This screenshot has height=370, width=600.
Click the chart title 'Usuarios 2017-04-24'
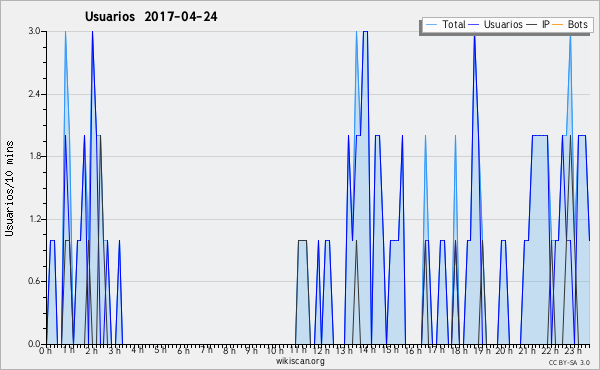[x=151, y=17]
